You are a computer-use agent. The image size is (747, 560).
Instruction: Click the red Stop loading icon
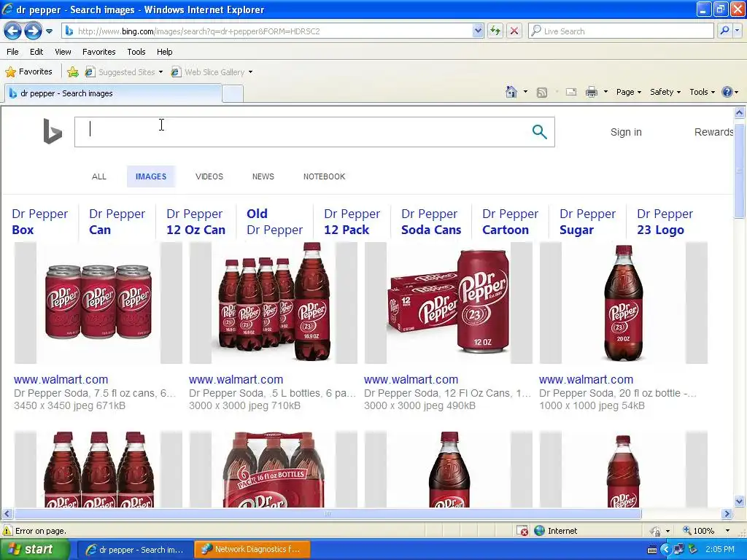514,31
